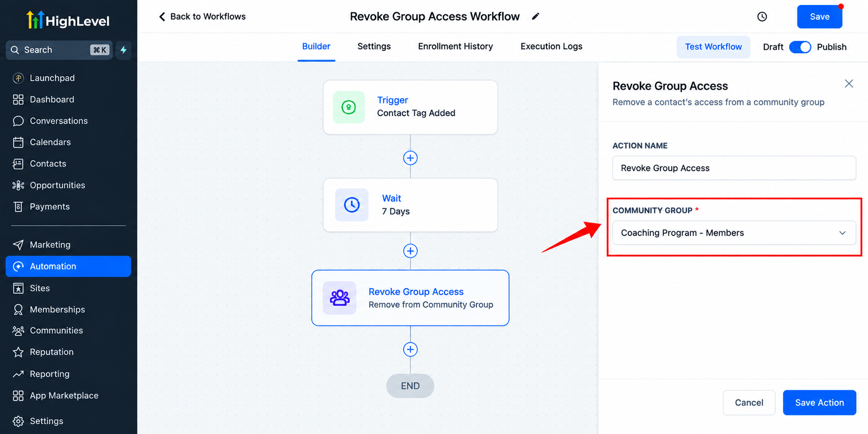
Task: Click Save Action button
Action: coord(820,403)
